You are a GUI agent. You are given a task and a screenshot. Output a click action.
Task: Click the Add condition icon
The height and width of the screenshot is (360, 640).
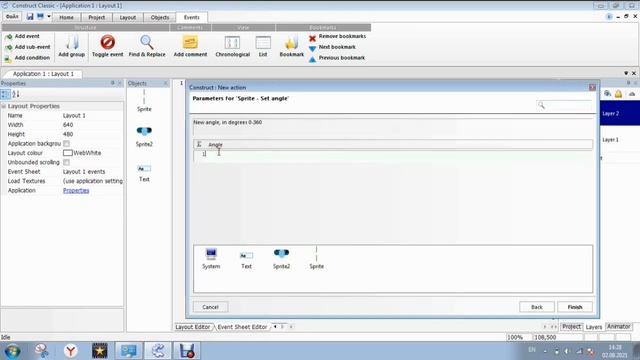point(9,58)
